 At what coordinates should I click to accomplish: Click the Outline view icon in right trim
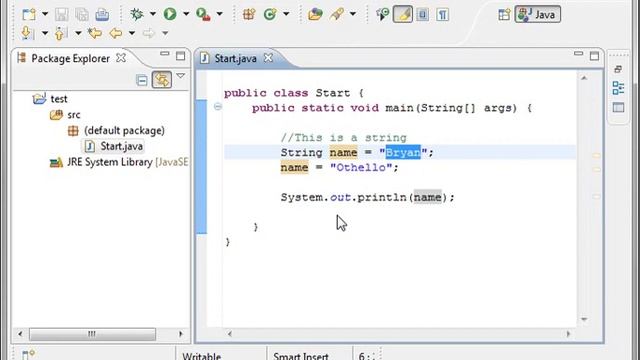tap(618, 88)
